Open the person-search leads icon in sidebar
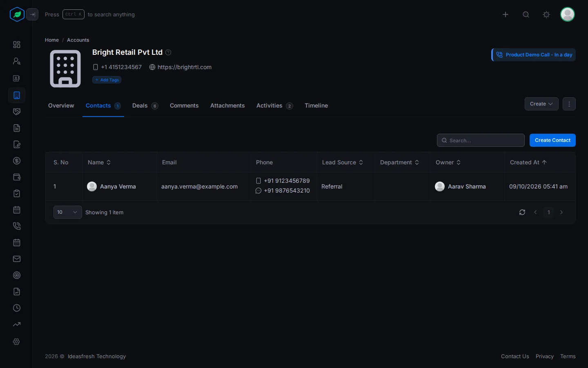This screenshot has width=588, height=368. [17, 61]
